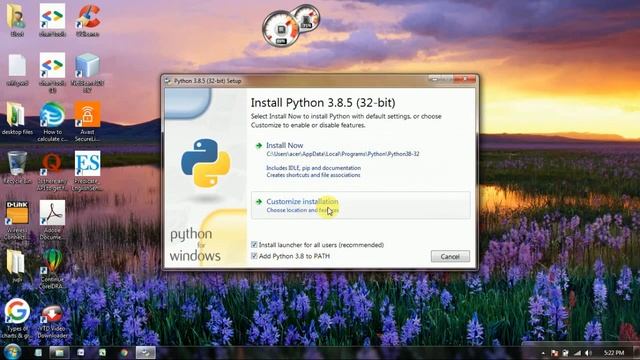This screenshot has width=640, height=360.
Task: Open the CCleaner desktop shortcut
Action: (87, 20)
